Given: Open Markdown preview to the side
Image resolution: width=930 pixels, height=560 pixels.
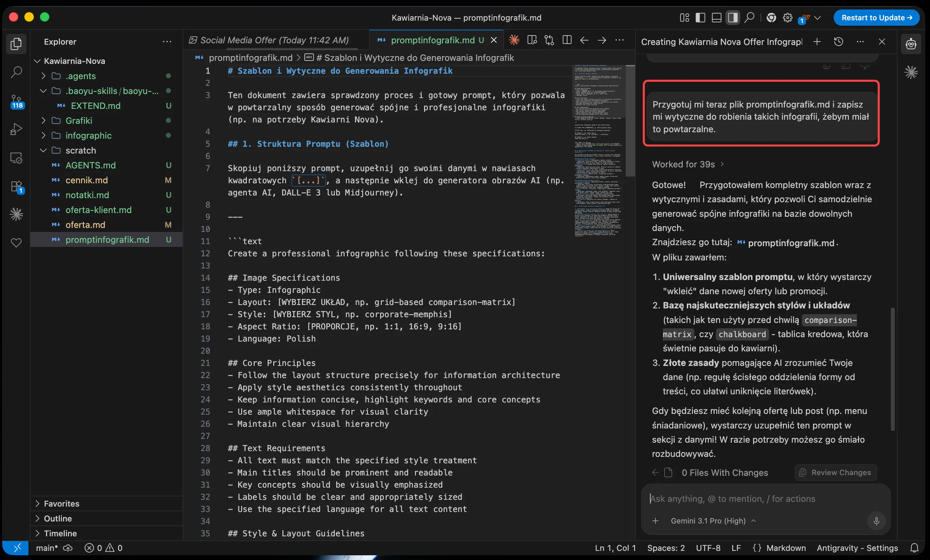Looking at the screenshot, I should tap(532, 40).
